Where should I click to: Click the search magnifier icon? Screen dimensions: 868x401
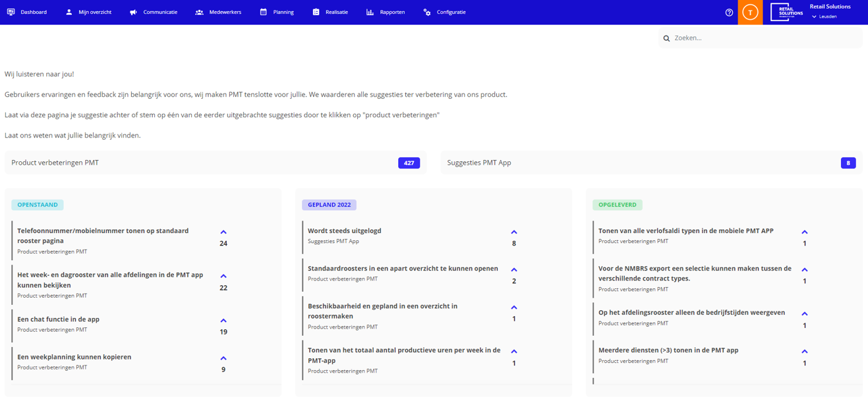click(x=666, y=38)
